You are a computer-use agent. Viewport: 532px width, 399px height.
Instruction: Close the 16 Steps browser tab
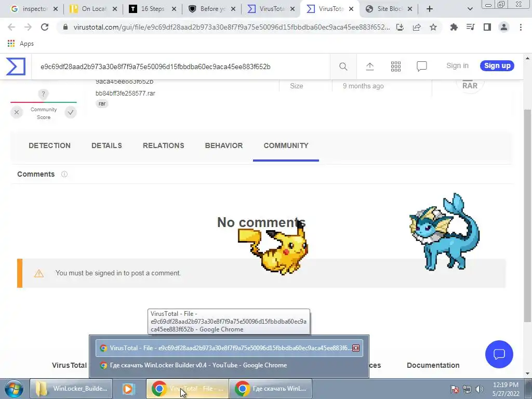(x=174, y=9)
